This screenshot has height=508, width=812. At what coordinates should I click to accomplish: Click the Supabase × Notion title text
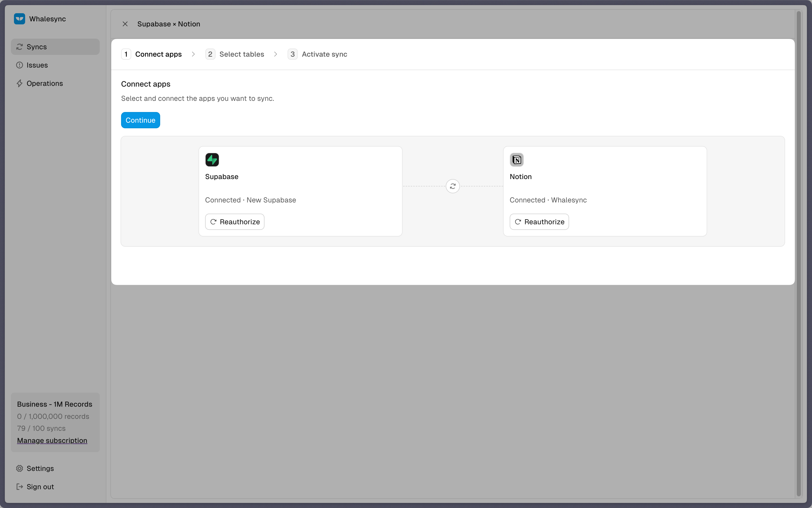pos(169,24)
